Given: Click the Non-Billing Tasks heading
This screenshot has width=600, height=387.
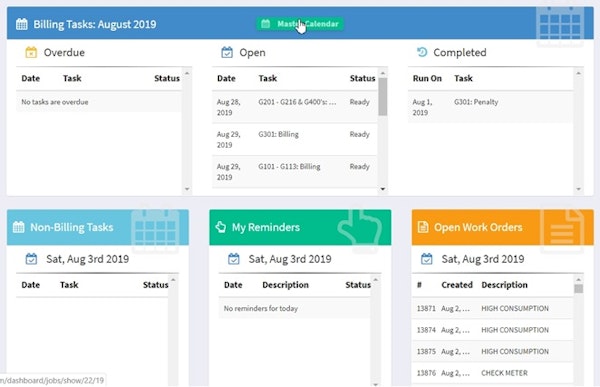Looking at the screenshot, I should click(x=72, y=227).
